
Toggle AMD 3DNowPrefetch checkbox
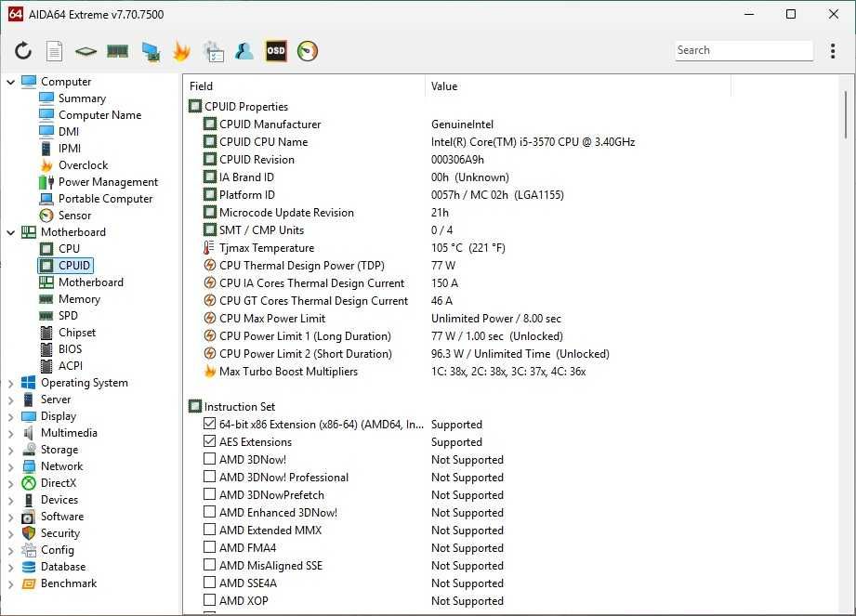pyautogui.click(x=209, y=493)
